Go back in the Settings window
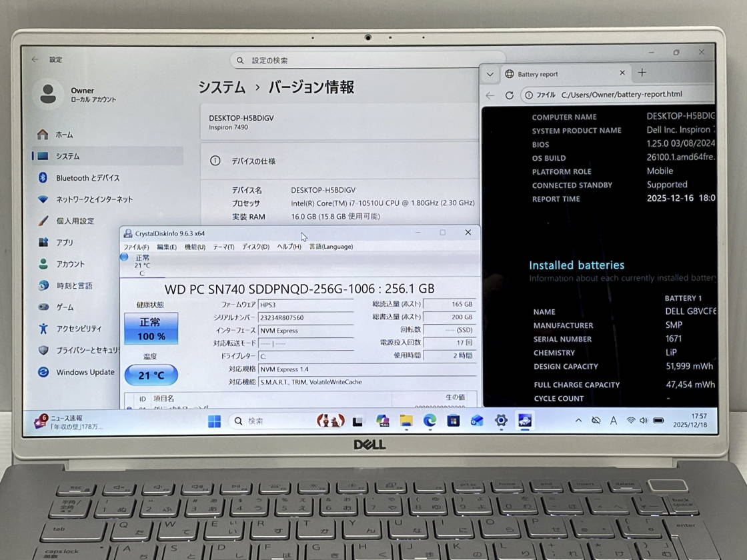 (x=35, y=59)
